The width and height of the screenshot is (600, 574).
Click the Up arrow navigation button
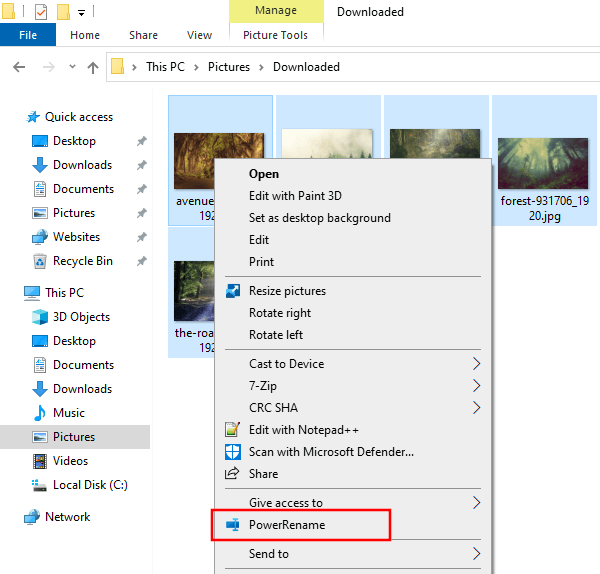pyautogui.click(x=93, y=67)
